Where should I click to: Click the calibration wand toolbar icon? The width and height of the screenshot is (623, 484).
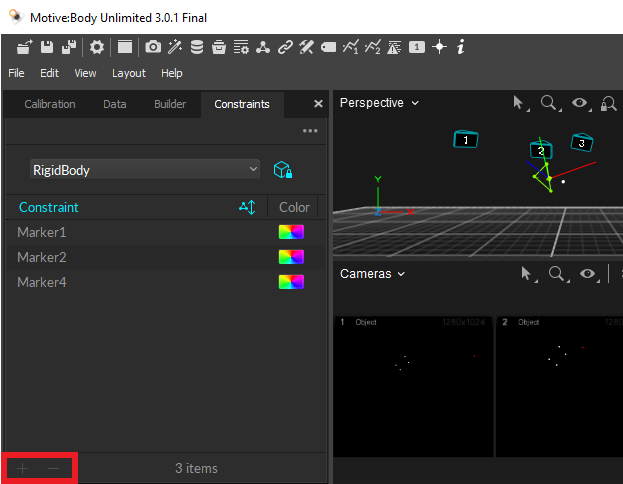coord(175,47)
